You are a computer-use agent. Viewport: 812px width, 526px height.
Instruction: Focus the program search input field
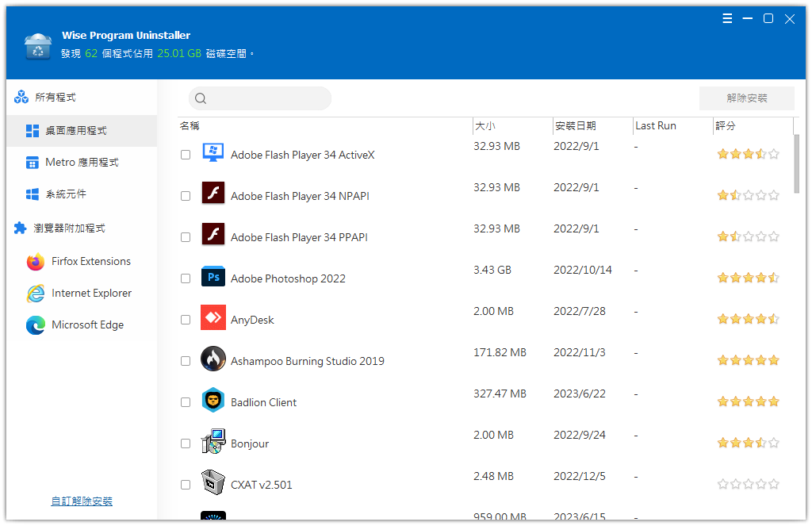click(x=260, y=98)
